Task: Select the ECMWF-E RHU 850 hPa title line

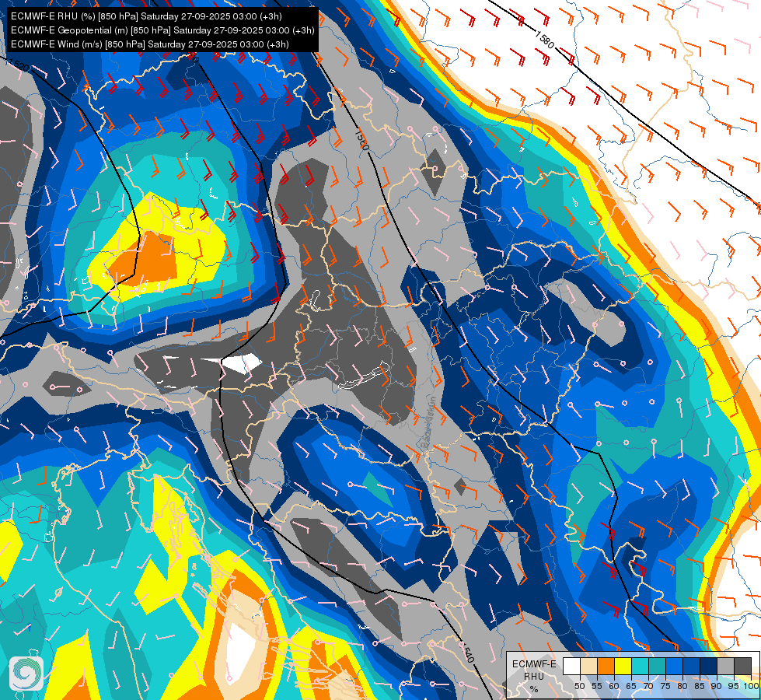Action: [x=146, y=16]
